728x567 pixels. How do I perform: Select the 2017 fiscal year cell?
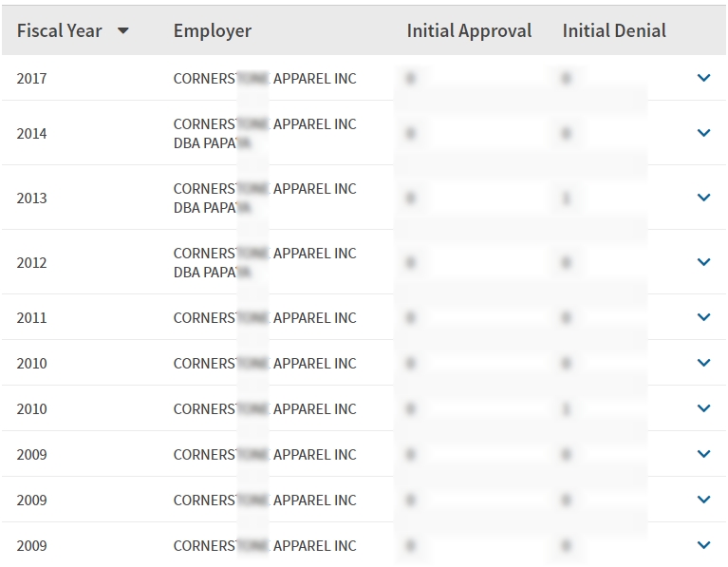(x=31, y=78)
